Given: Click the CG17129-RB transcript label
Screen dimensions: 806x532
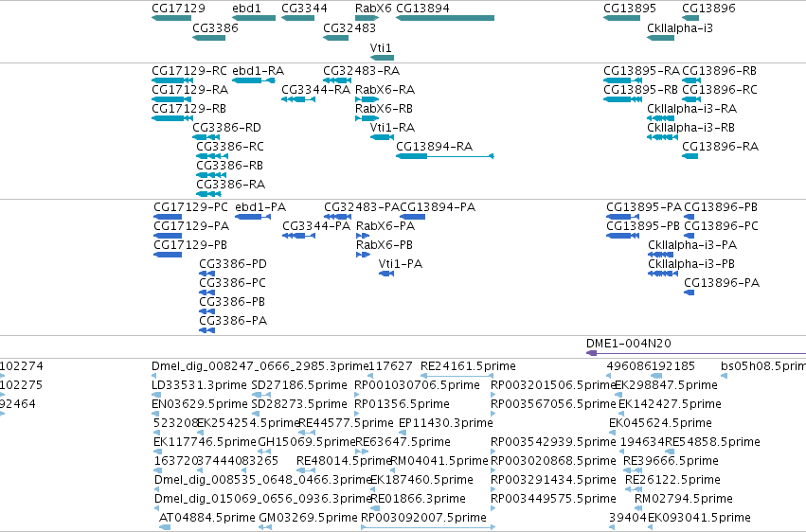Looking at the screenshot, I should click(188, 109).
